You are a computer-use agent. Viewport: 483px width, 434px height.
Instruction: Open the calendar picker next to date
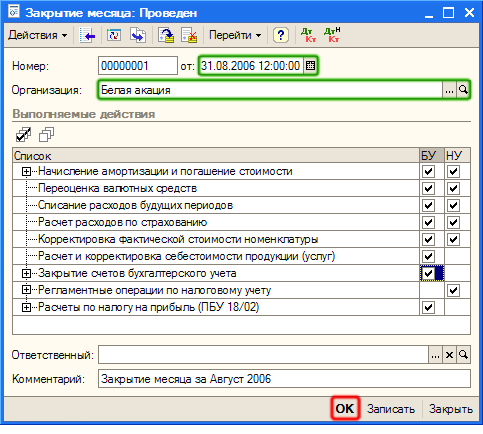[310, 66]
